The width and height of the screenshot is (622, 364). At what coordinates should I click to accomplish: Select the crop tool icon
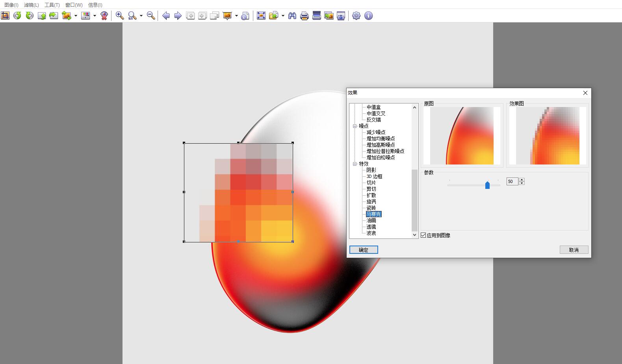5,16
